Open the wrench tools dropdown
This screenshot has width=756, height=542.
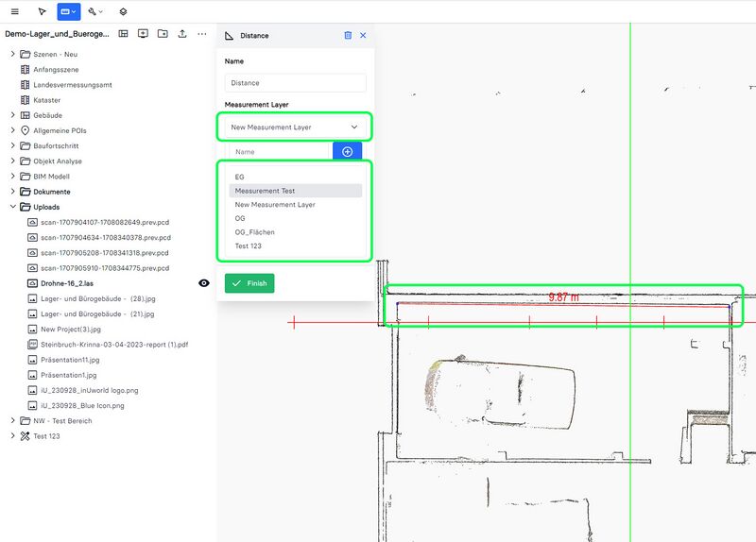(x=95, y=11)
